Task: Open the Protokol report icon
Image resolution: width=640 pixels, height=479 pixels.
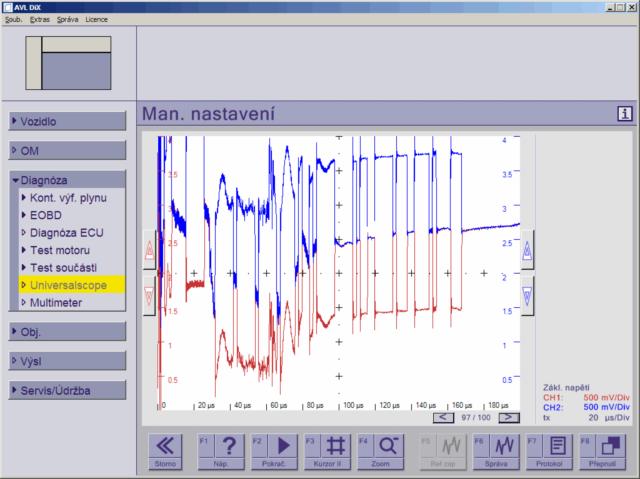Action: [x=558, y=446]
